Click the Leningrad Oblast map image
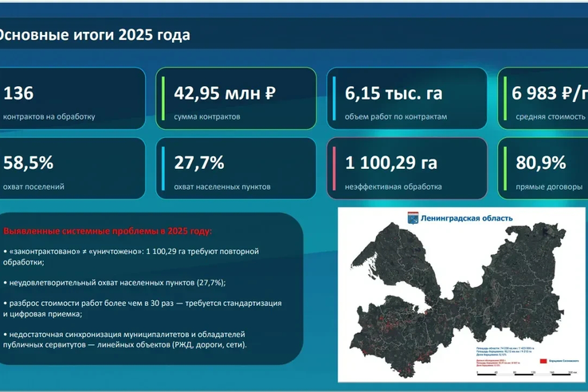 click(446, 295)
